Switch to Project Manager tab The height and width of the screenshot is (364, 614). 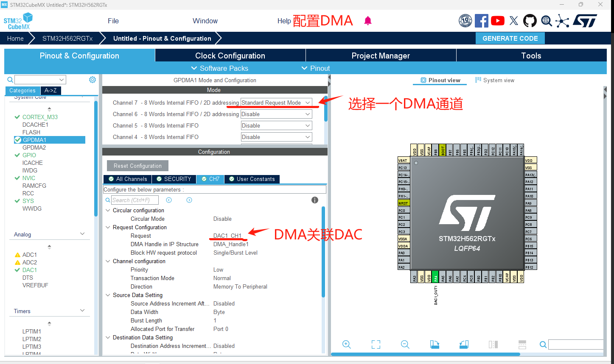pos(381,56)
